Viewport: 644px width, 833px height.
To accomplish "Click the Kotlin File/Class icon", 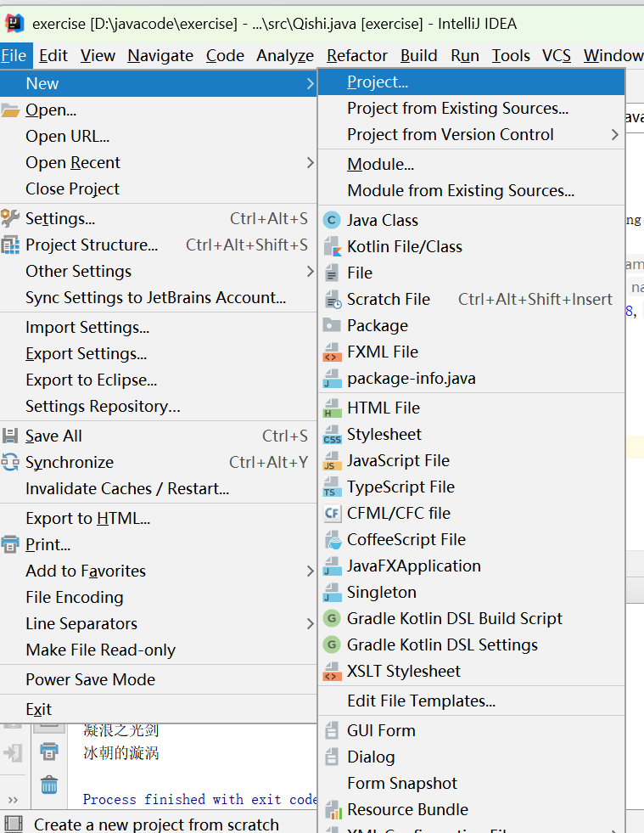I will (x=332, y=247).
